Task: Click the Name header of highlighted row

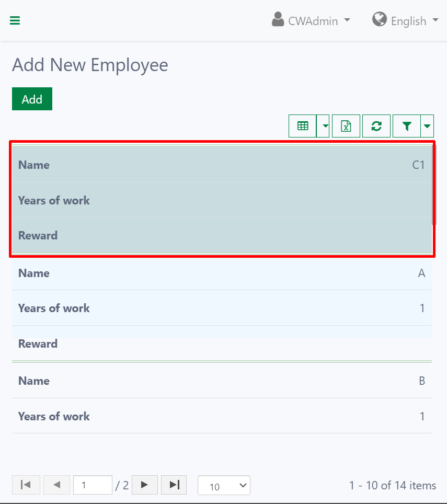Action: [x=33, y=165]
